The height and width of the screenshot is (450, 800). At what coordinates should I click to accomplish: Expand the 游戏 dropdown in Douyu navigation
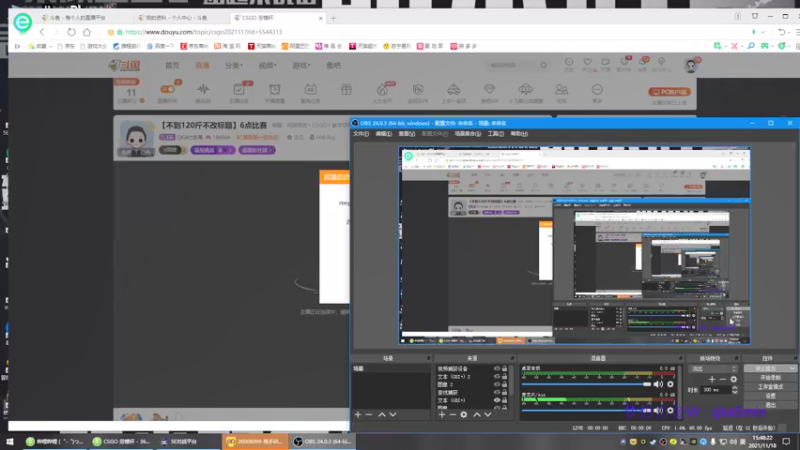click(x=301, y=65)
